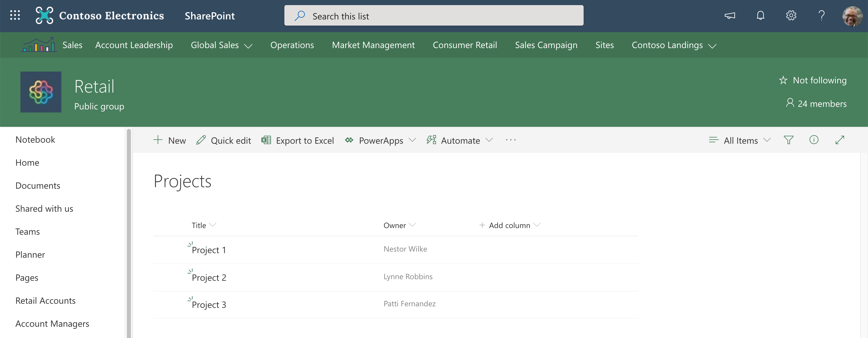Click the filter icon in top right
The height and width of the screenshot is (338, 868).
click(788, 140)
